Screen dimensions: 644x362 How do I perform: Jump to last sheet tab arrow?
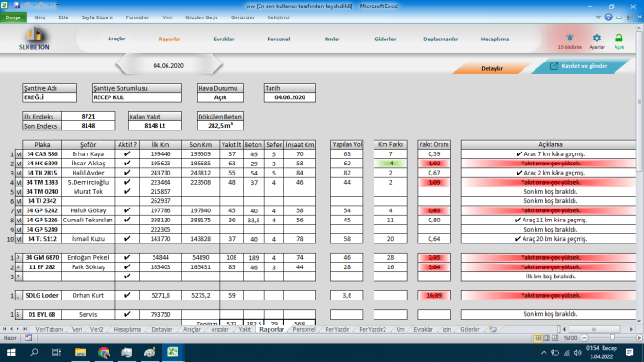pyautogui.click(x=25, y=329)
